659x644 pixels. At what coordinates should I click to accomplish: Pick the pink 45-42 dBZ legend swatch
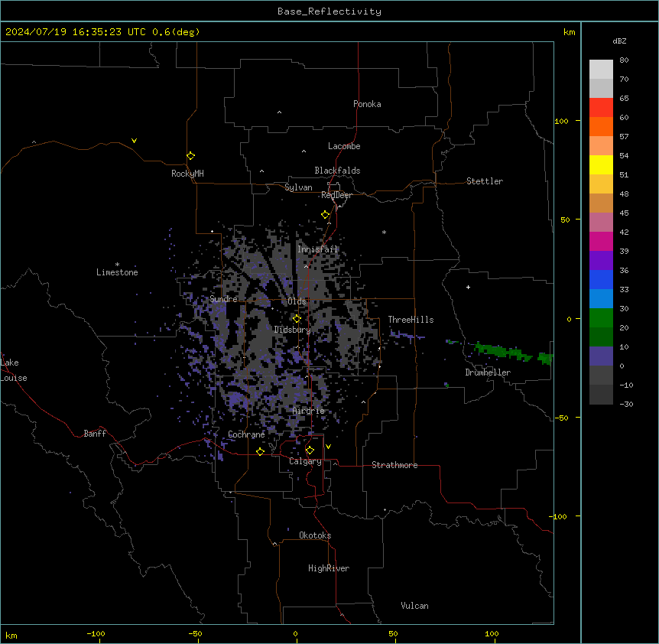(x=601, y=222)
